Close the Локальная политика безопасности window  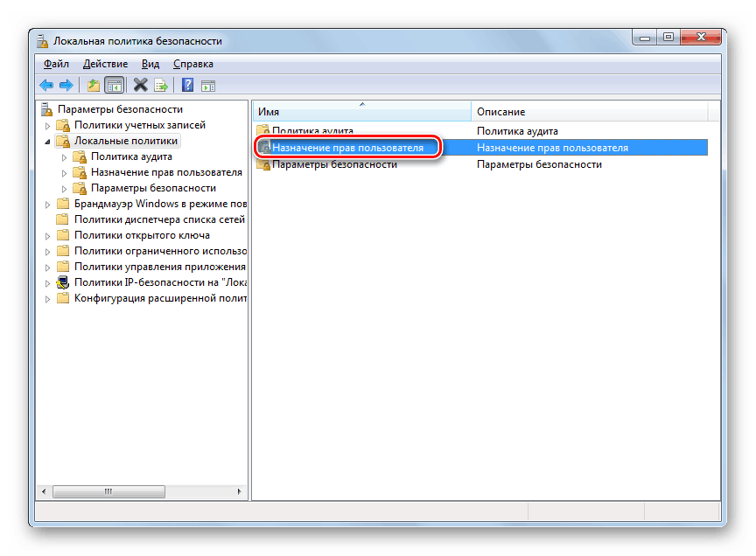[701, 37]
